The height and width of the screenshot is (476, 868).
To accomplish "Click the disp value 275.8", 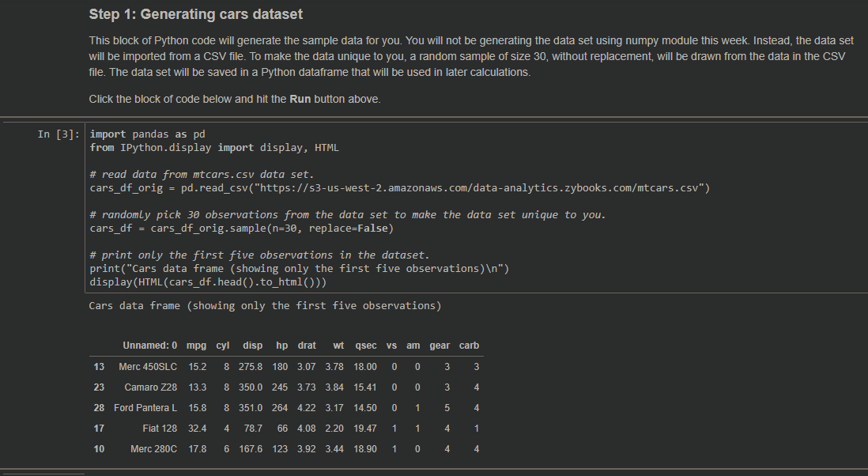I will (251, 367).
